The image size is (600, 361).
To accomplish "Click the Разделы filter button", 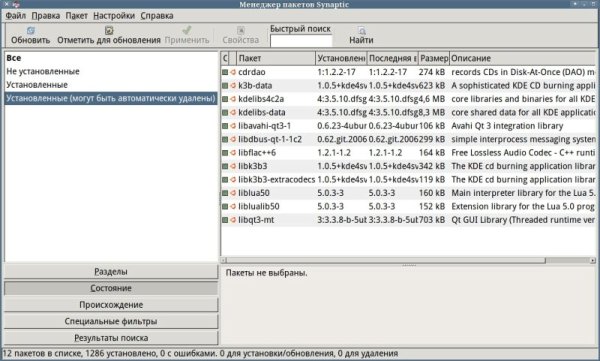I will pyautogui.click(x=111, y=271).
